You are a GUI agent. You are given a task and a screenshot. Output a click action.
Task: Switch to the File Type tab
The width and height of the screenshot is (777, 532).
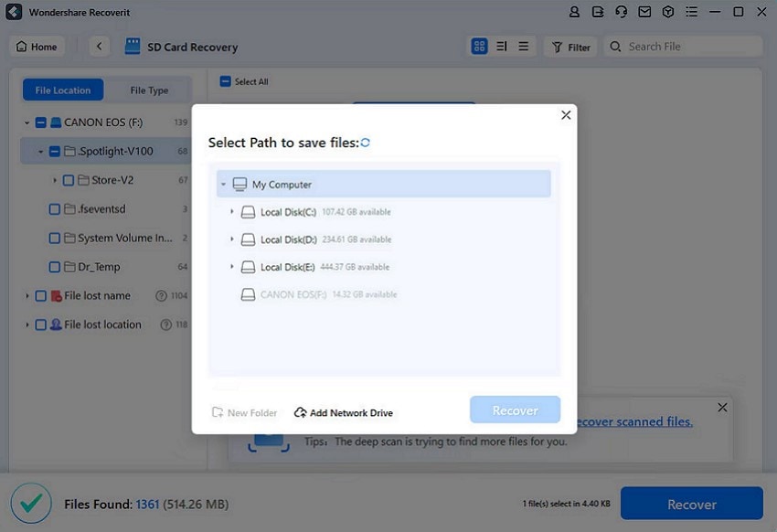149,90
